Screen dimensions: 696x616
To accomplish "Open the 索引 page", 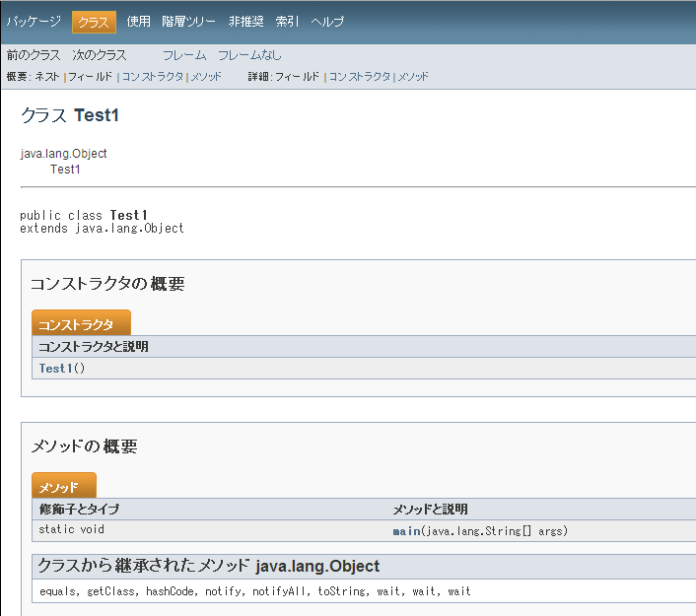I will pyautogui.click(x=287, y=22).
